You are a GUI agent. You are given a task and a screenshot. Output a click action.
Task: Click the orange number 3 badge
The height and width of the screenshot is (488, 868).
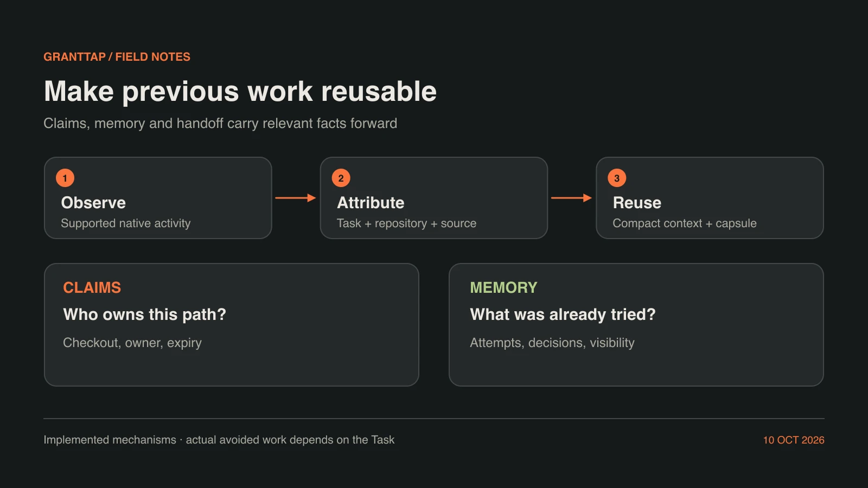617,178
